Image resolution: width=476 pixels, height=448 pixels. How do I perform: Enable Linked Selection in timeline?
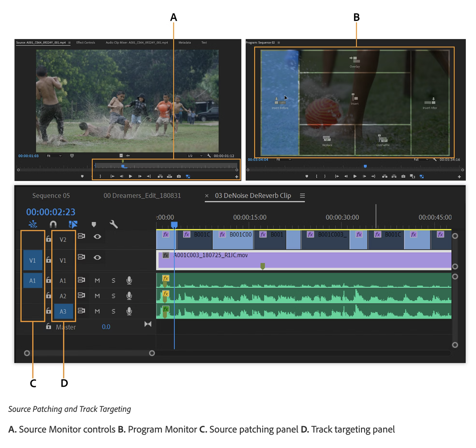(x=73, y=225)
